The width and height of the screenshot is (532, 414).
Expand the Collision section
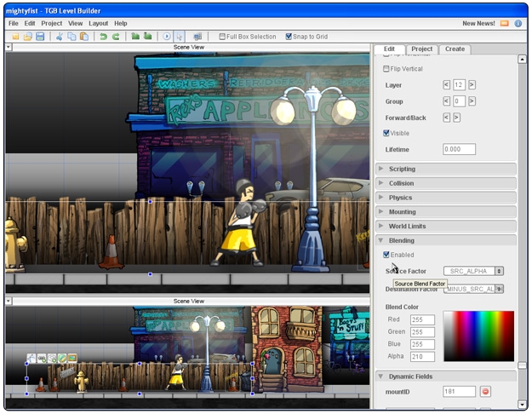coord(446,183)
